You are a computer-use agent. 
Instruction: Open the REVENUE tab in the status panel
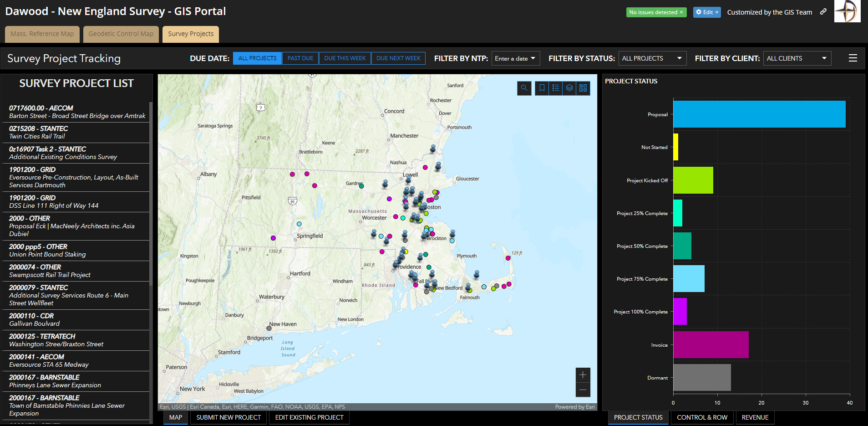pos(755,417)
